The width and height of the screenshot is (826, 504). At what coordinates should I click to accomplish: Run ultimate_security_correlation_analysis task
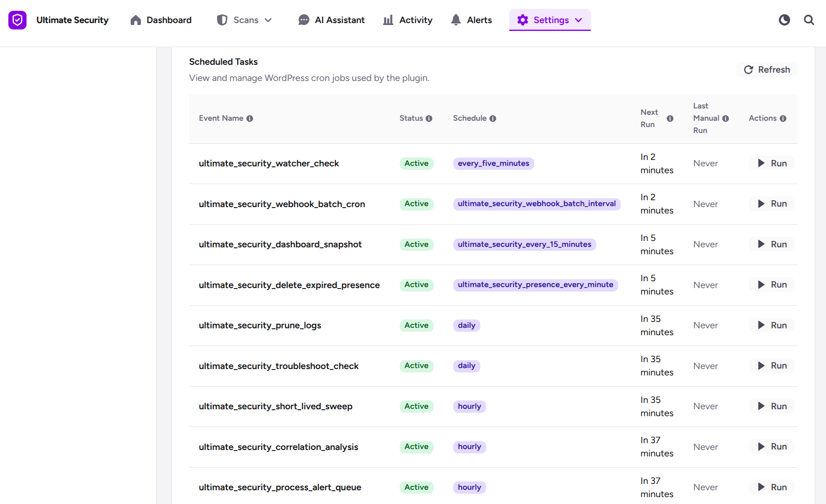tap(771, 447)
